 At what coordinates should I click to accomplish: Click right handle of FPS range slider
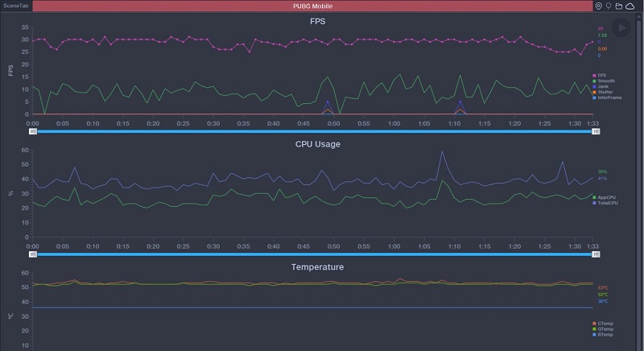(x=596, y=131)
